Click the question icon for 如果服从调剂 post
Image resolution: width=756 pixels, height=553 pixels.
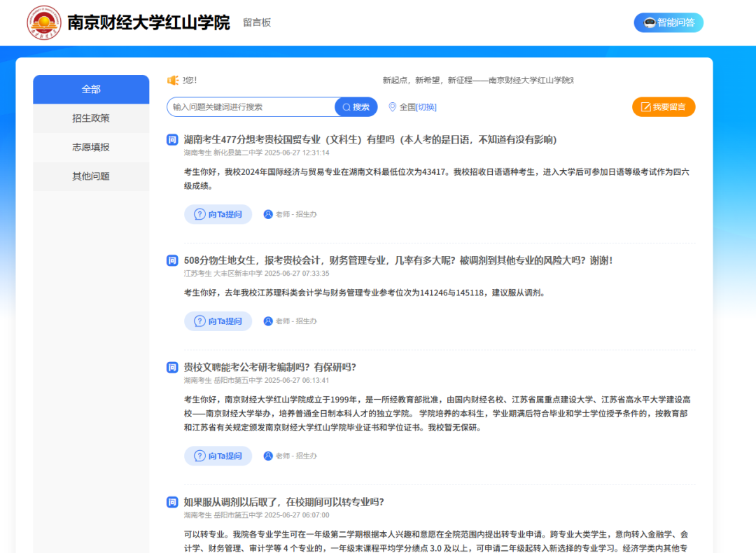tap(172, 503)
